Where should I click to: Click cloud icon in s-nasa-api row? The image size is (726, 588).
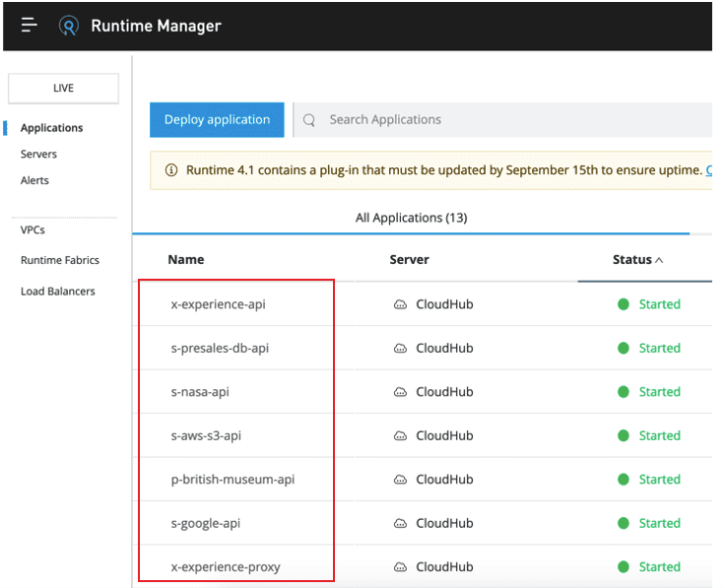(400, 392)
